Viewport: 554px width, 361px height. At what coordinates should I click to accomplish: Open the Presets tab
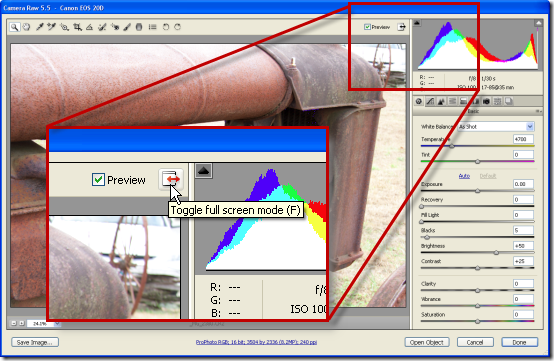(x=497, y=102)
